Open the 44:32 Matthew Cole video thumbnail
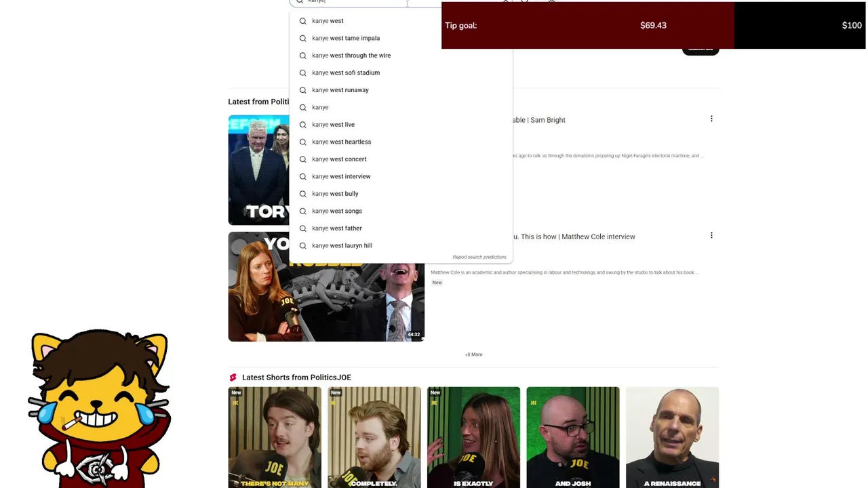Image resolution: width=868 pixels, height=488 pixels. (x=326, y=287)
